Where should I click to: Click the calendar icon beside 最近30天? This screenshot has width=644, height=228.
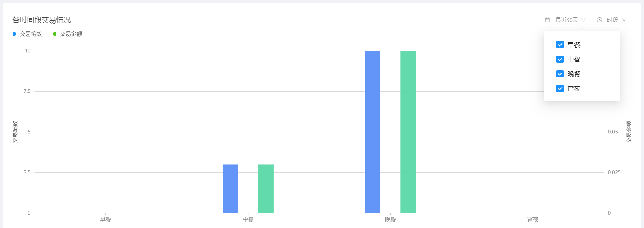547,20
